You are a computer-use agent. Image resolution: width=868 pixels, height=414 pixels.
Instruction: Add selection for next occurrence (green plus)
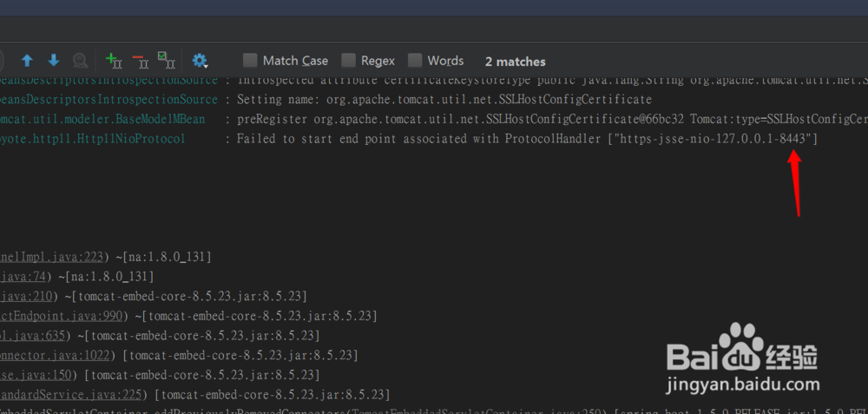click(113, 61)
